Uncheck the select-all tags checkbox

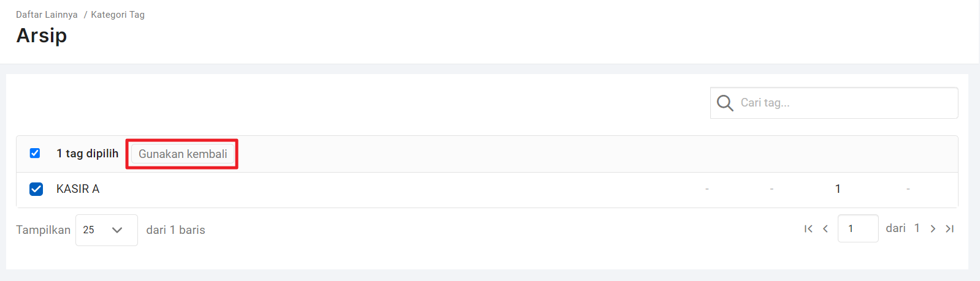coord(35,153)
